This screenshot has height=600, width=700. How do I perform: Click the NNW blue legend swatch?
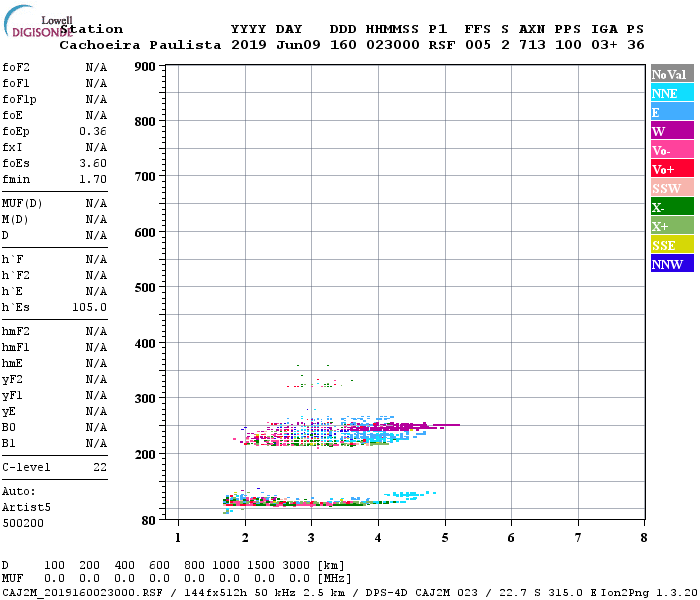[x=672, y=264]
